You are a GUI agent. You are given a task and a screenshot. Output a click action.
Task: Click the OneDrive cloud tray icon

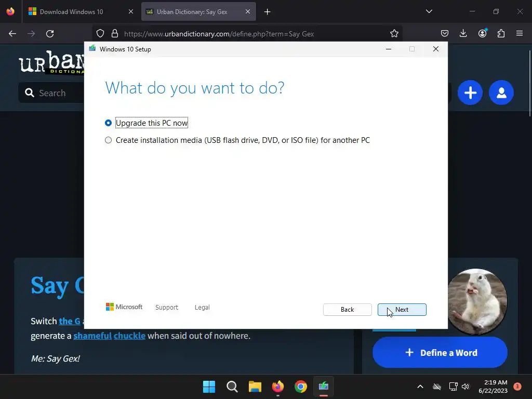pyautogui.click(x=437, y=387)
